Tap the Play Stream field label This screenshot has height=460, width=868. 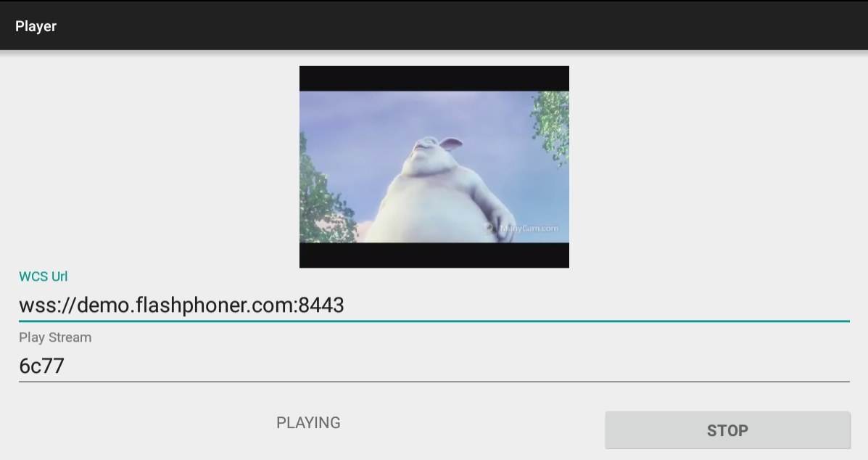pyautogui.click(x=55, y=337)
